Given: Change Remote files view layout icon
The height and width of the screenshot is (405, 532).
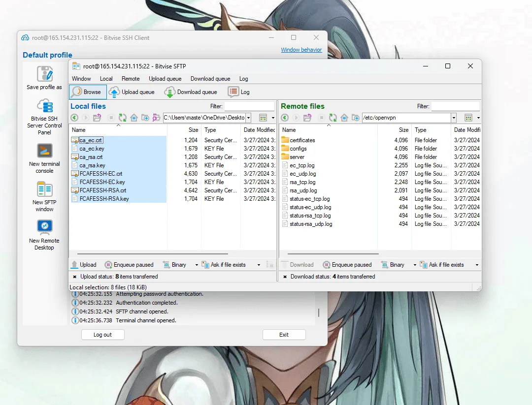Looking at the screenshot, I should click(468, 118).
